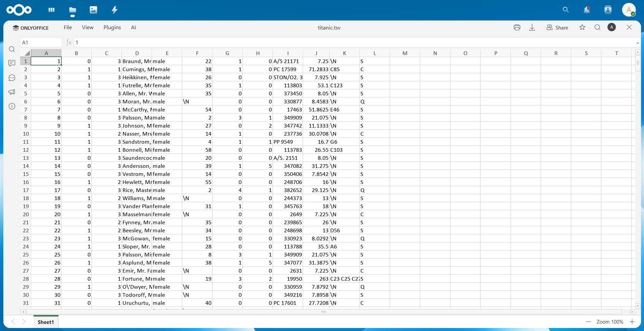
Task: Open spreadsheet search in the left sidebar
Action: click(12, 49)
